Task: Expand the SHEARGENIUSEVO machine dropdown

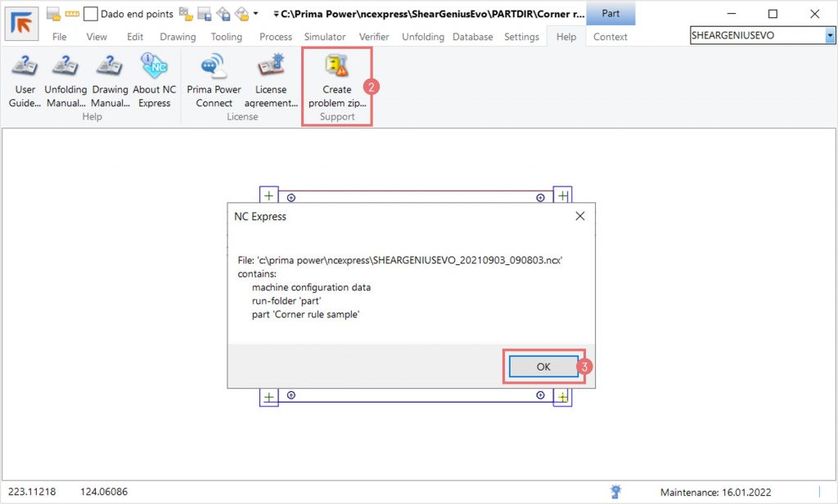Action: [x=830, y=36]
